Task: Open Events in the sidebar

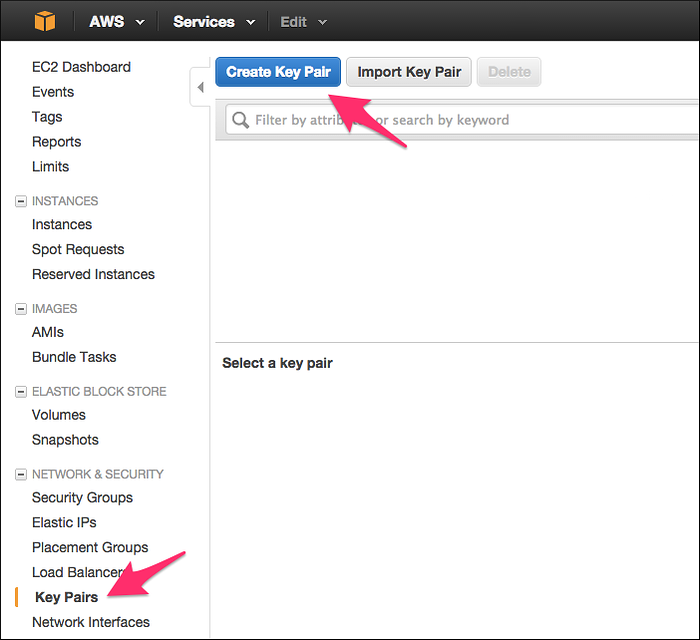Action: point(53,92)
